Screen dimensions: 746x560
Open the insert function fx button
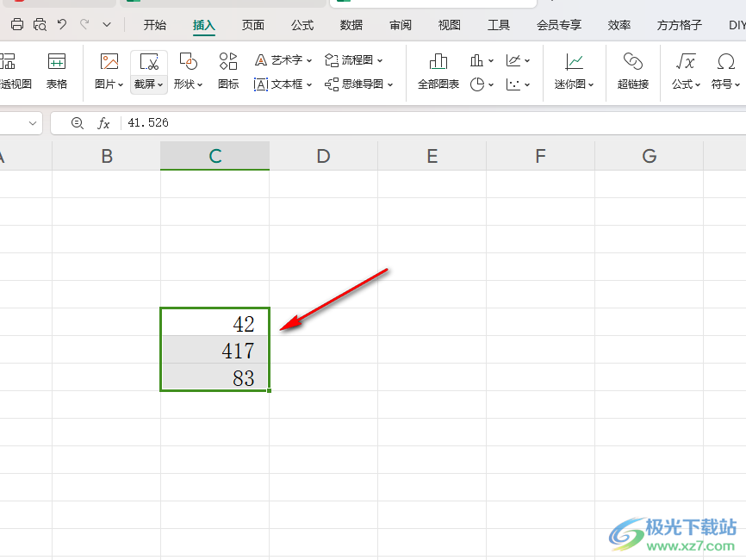pyautogui.click(x=103, y=123)
